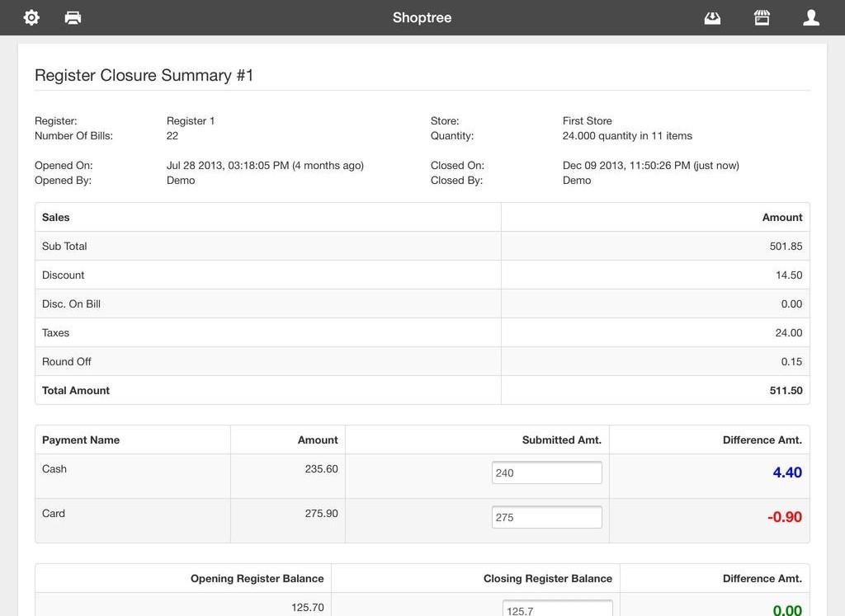Click the First Store name text
845x616 pixels.
pos(587,120)
